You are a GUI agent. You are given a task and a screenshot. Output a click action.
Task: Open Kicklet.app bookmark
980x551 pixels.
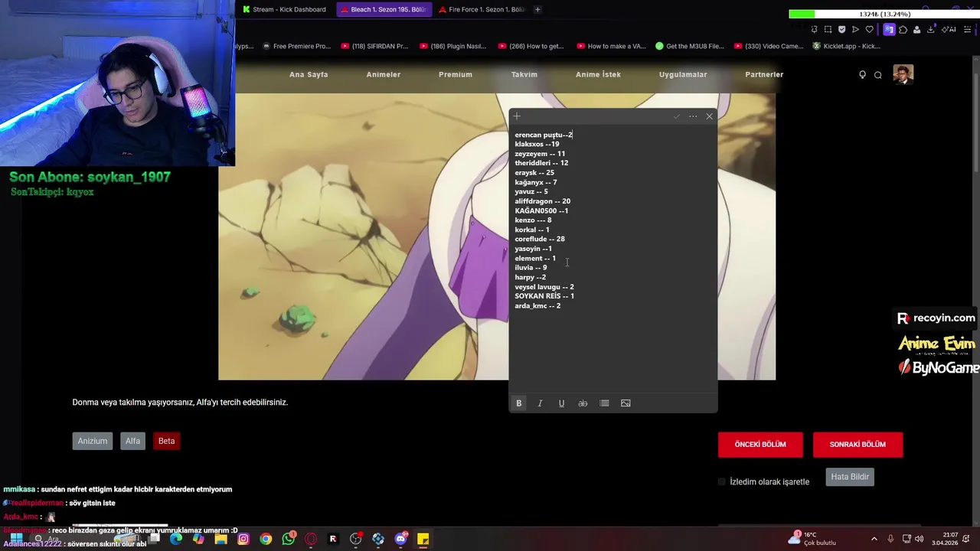847,46
